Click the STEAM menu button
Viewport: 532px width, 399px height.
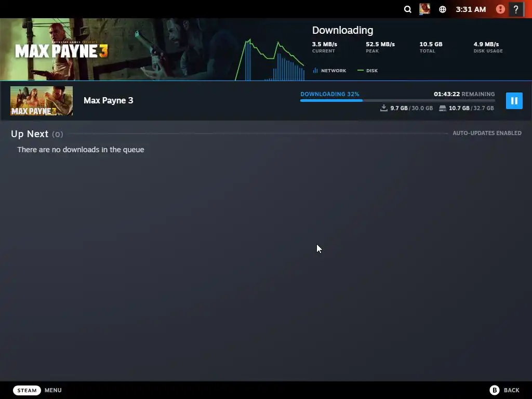pyautogui.click(x=27, y=390)
